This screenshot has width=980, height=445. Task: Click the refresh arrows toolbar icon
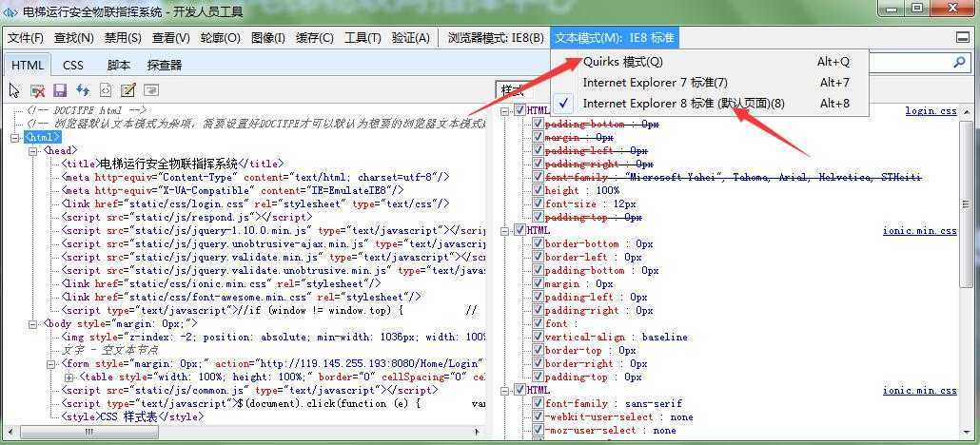83,90
